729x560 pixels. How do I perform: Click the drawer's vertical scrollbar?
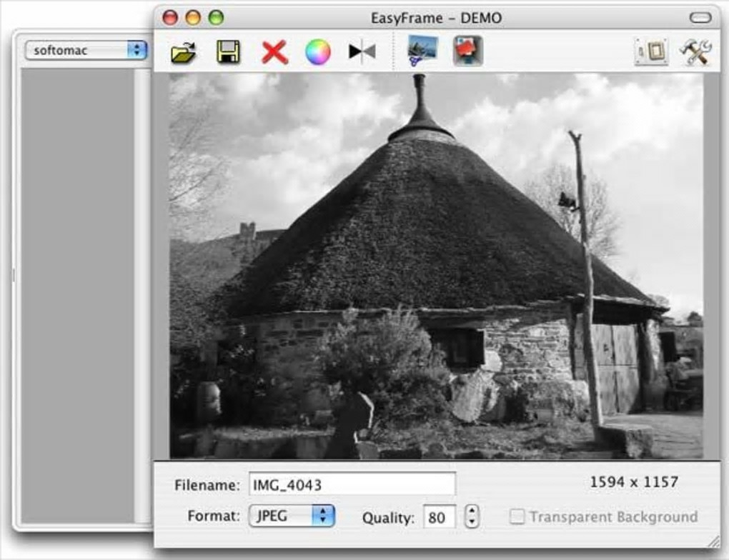coord(142,296)
